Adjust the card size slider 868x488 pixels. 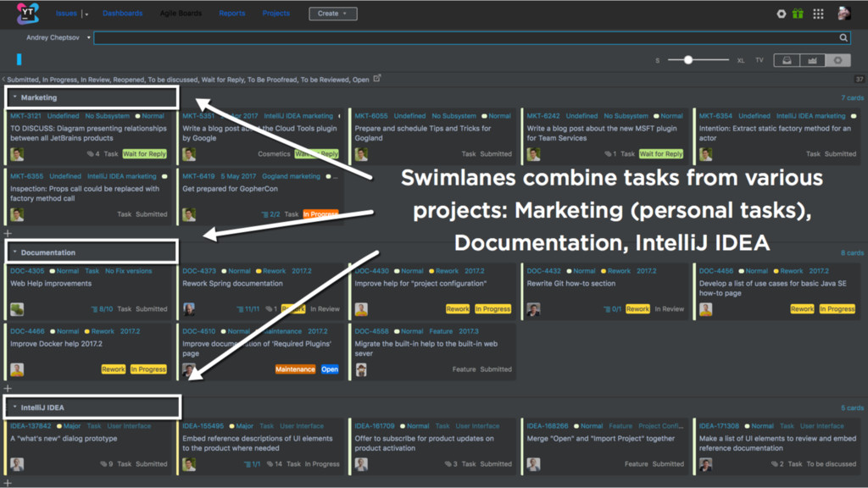pyautogui.click(x=688, y=60)
